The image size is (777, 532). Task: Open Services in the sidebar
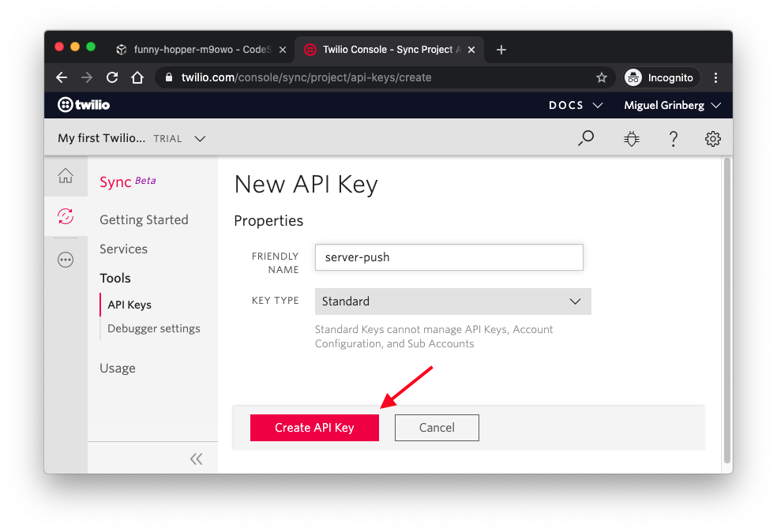[123, 249]
